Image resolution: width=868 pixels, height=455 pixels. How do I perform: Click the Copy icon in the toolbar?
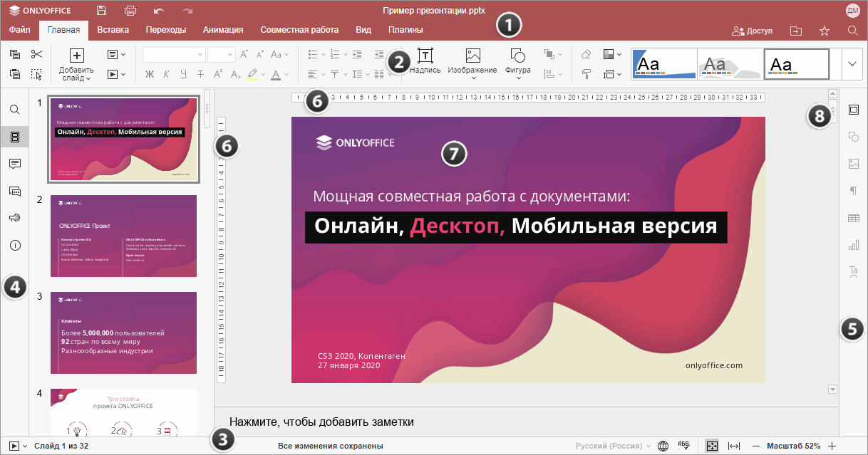click(x=15, y=54)
